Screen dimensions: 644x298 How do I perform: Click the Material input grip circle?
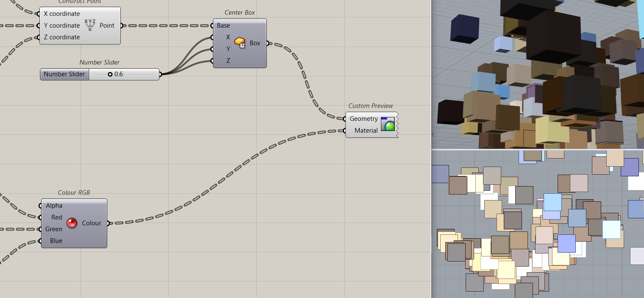345,131
